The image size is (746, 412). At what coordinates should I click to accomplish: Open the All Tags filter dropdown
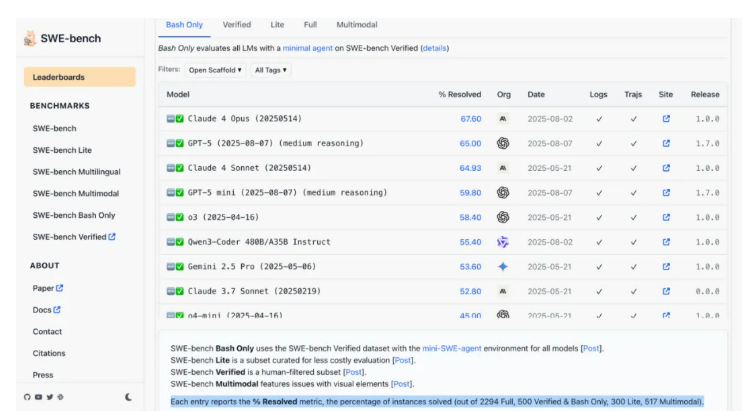(x=271, y=70)
